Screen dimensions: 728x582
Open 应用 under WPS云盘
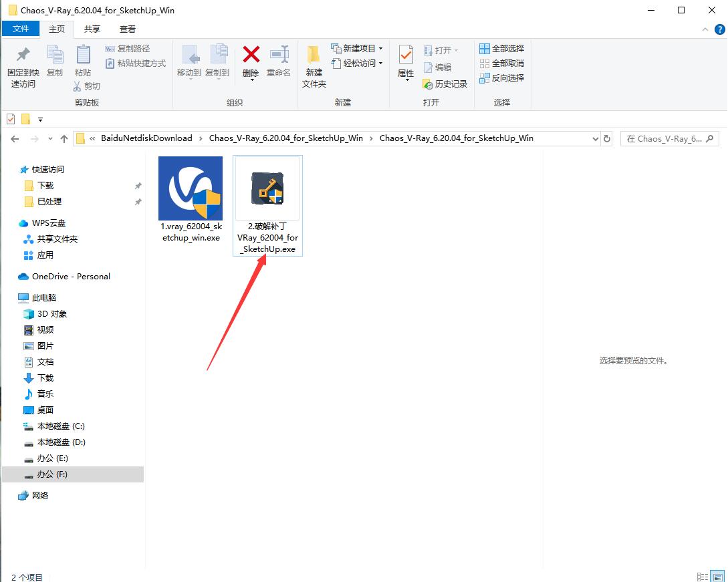coord(39,255)
